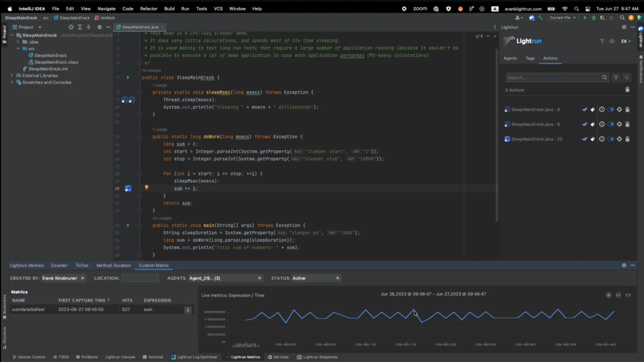Run the current file configuration
Viewport: 644px width, 362px height.
[x=585, y=17]
